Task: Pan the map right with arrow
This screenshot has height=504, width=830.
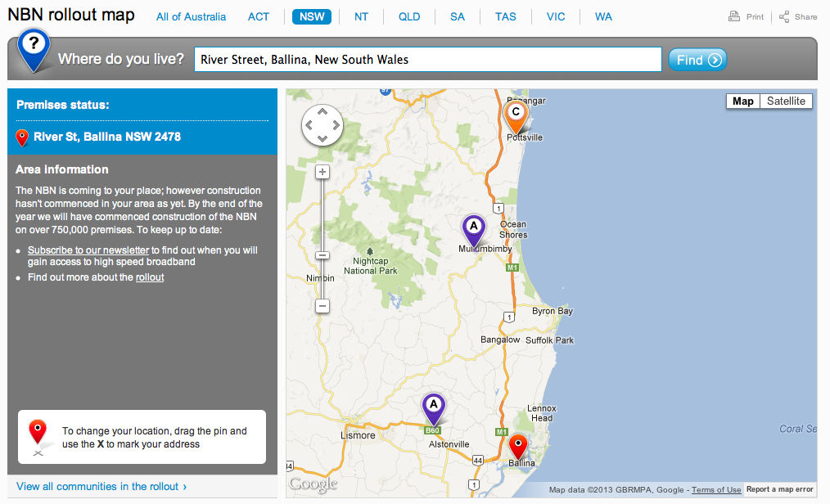Action: 336,125
